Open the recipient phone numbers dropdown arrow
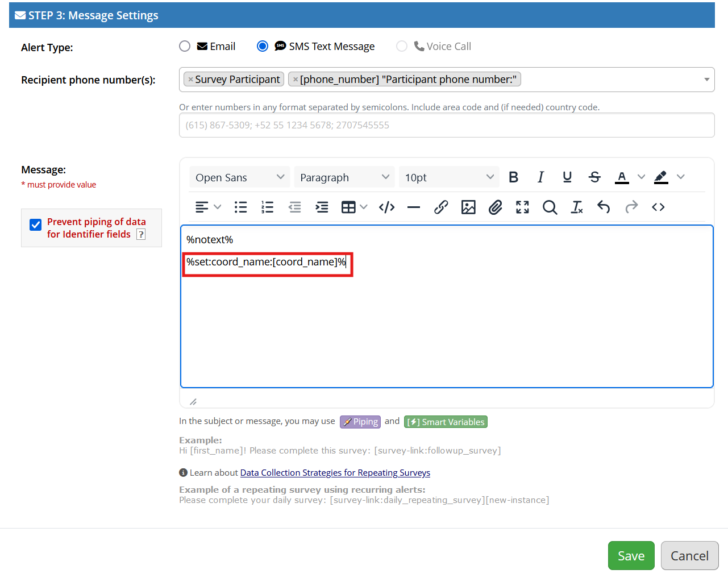This screenshot has width=728, height=578. (x=706, y=80)
